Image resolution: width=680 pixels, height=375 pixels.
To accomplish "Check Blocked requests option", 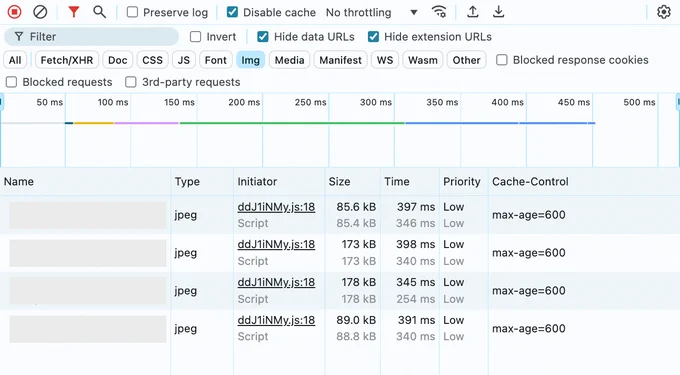I will tap(11, 82).
